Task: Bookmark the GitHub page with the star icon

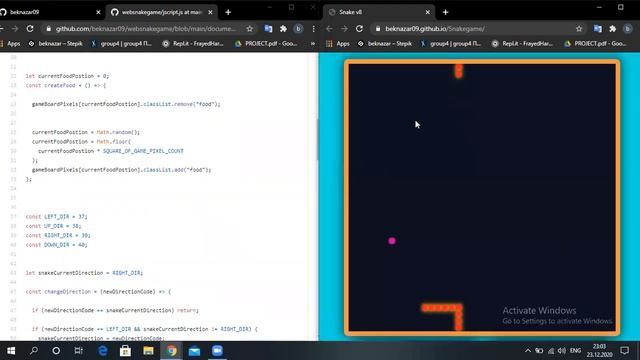Action: coord(249,29)
